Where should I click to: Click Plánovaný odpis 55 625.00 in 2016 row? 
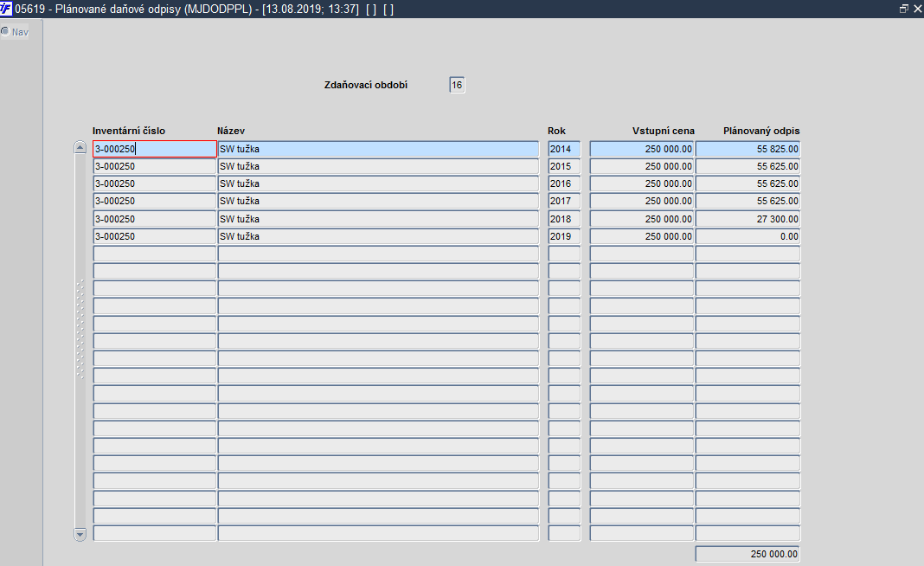pos(748,184)
